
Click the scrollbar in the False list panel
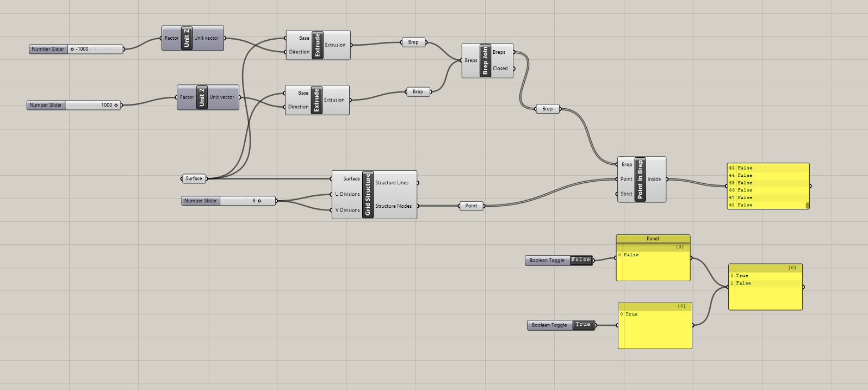point(807,205)
